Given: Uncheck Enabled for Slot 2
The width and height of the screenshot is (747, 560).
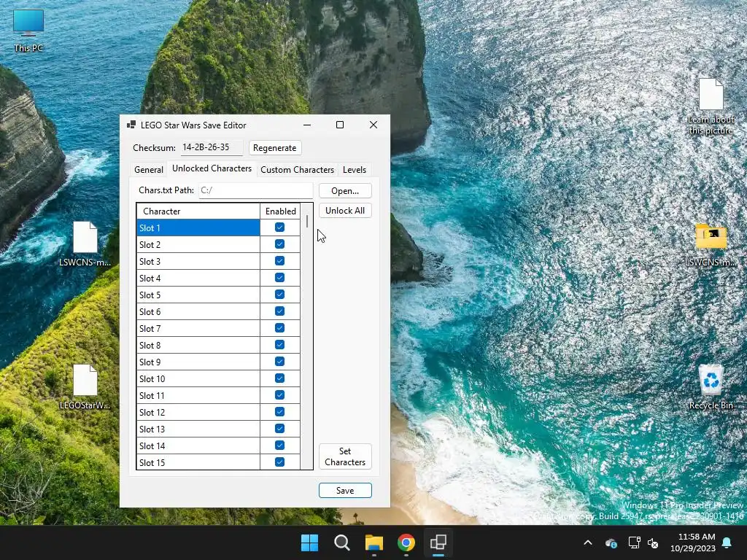Looking at the screenshot, I should pos(279,244).
